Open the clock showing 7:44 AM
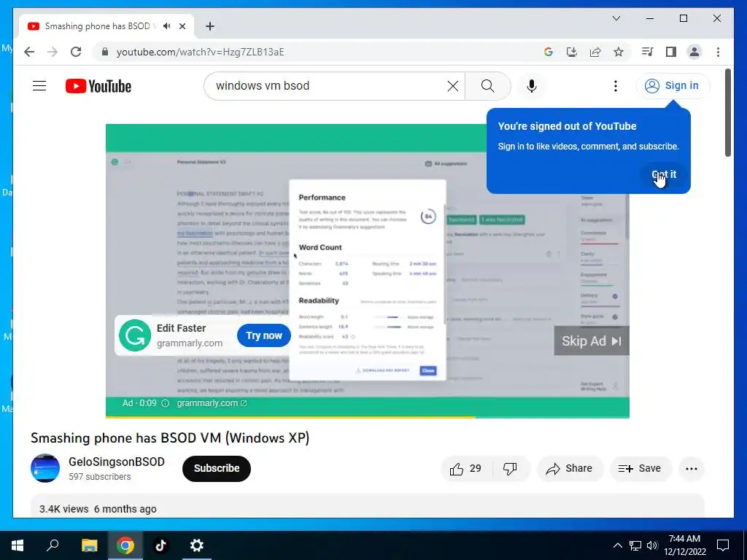Viewport: 747px width, 560px height. click(x=684, y=545)
